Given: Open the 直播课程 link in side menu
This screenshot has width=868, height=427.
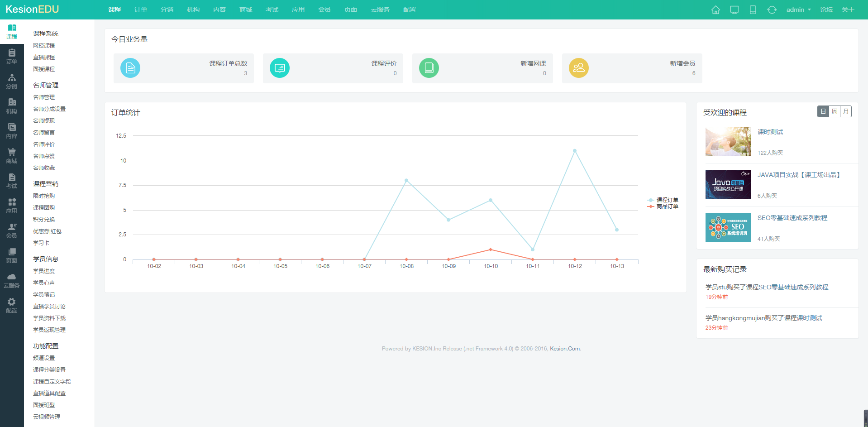Looking at the screenshot, I should point(44,58).
